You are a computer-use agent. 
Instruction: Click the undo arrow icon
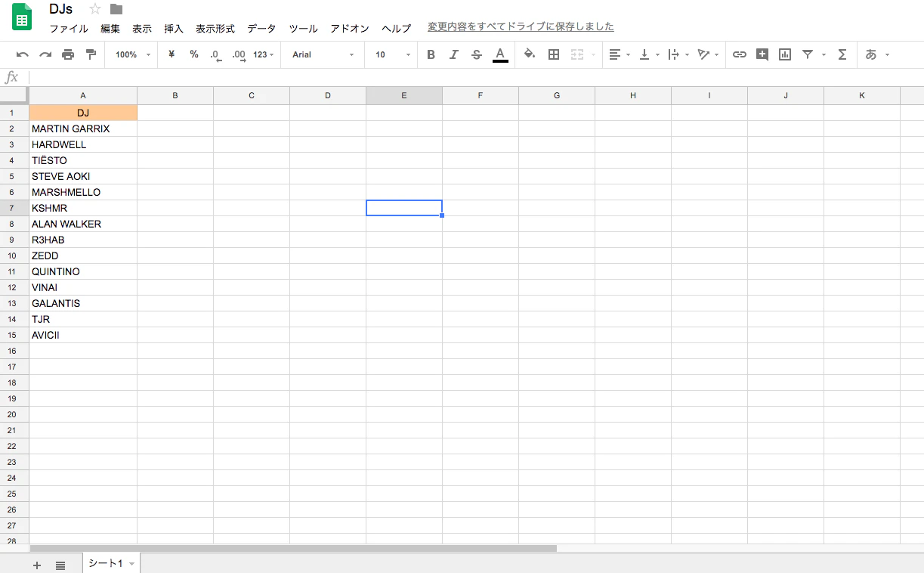coord(23,54)
